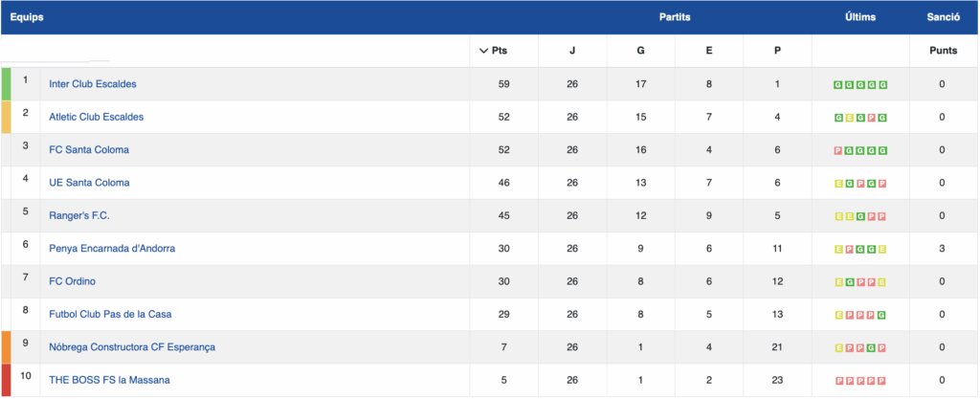Viewport: 980px width, 399px height.
Task: Click last red P icon for THE BOSS FS la Massana
Action: tap(882, 381)
